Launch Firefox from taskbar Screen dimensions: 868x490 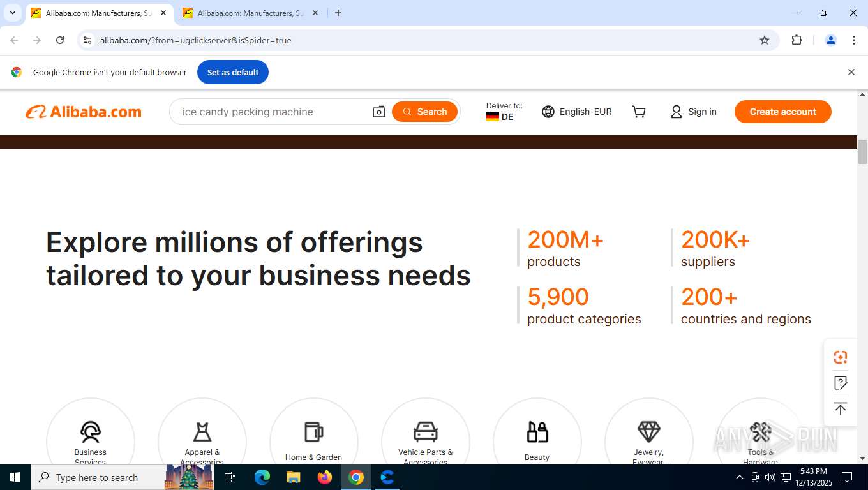(x=325, y=477)
